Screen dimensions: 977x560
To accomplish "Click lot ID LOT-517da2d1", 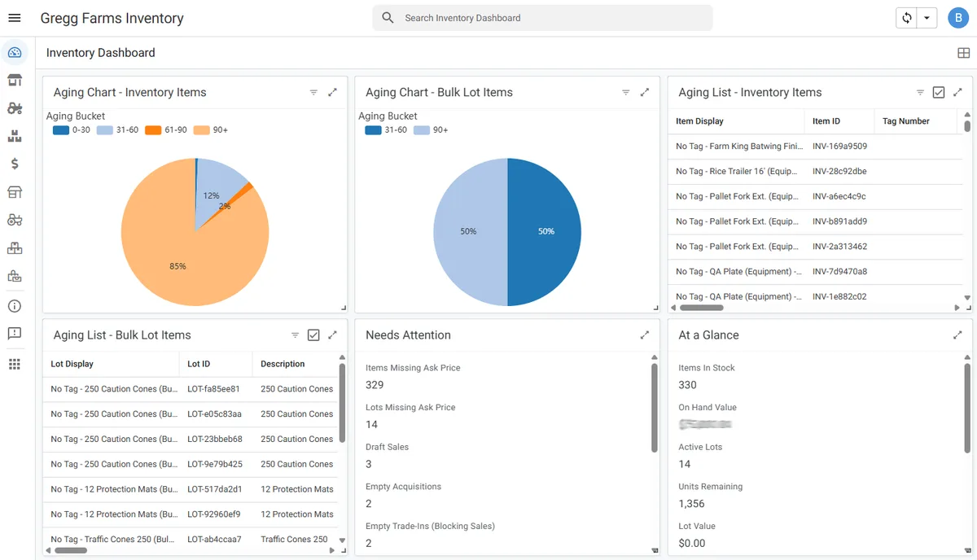I will [214, 489].
